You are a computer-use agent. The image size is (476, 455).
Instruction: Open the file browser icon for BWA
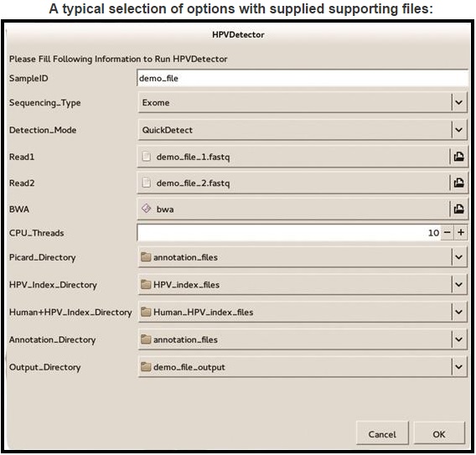coord(458,209)
